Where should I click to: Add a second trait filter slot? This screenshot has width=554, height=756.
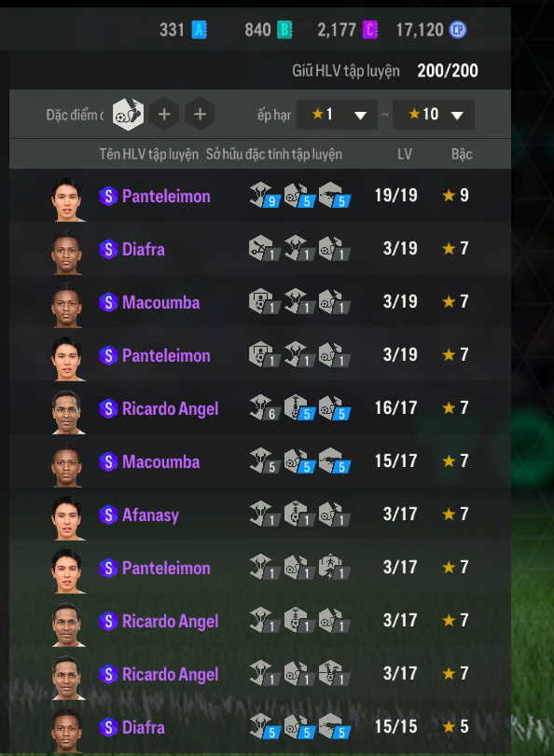coord(164,115)
